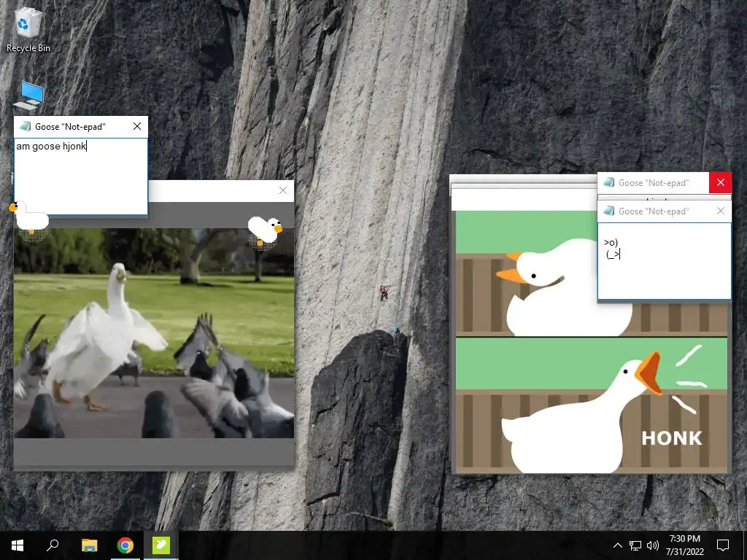Viewport: 747px width, 560px height.
Task: Select the This PC desktop icon
Action: (x=29, y=96)
